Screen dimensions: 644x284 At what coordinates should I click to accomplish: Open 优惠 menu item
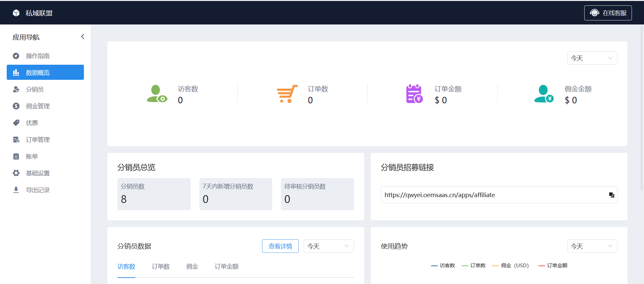(x=45, y=123)
